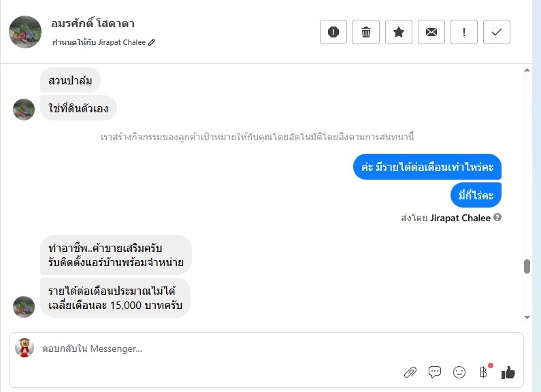Send a thumbs-up like
The width and height of the screenshot is (541, 392).
508,372
